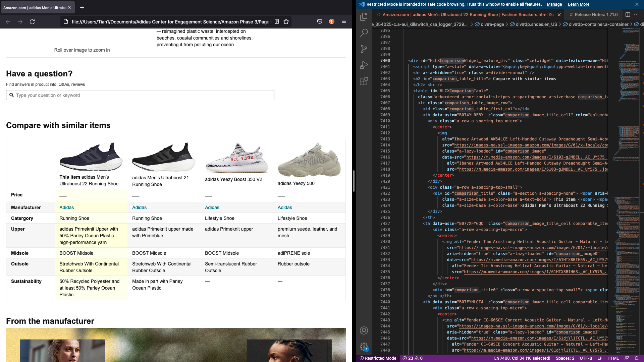The height and width of the screenshot is (362, 644).
Task: Split the VS Code editor right
Action: [x=628, y=14]
